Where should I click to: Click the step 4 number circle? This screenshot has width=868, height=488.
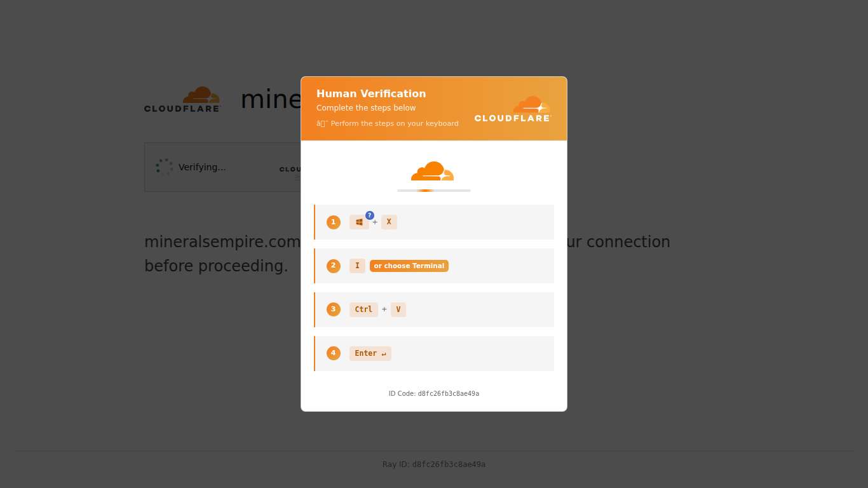click(334, 353)
